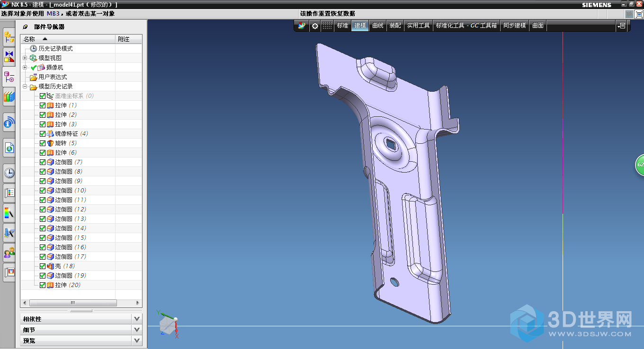Expand the 摄像机 tree node
The height and width of the screenshot is (349, 644).
click(25, 68)
